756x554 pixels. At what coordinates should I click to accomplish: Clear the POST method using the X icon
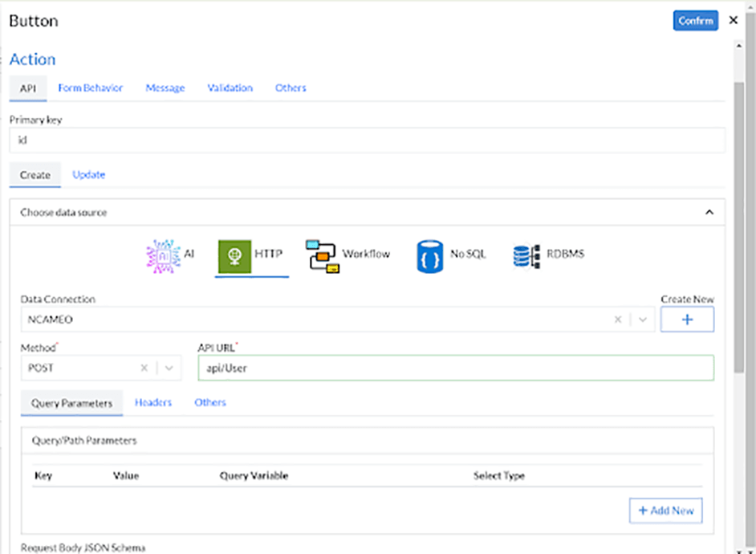coord(143,368)
